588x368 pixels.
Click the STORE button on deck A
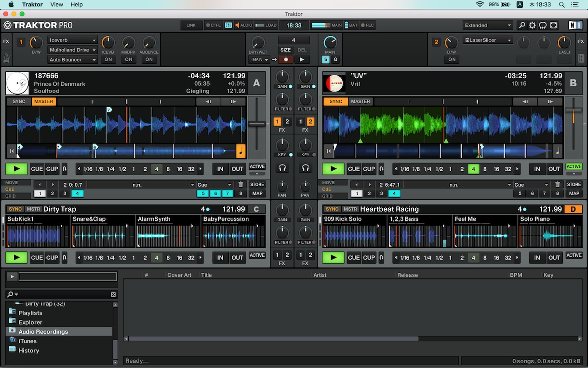click(257, 184)
